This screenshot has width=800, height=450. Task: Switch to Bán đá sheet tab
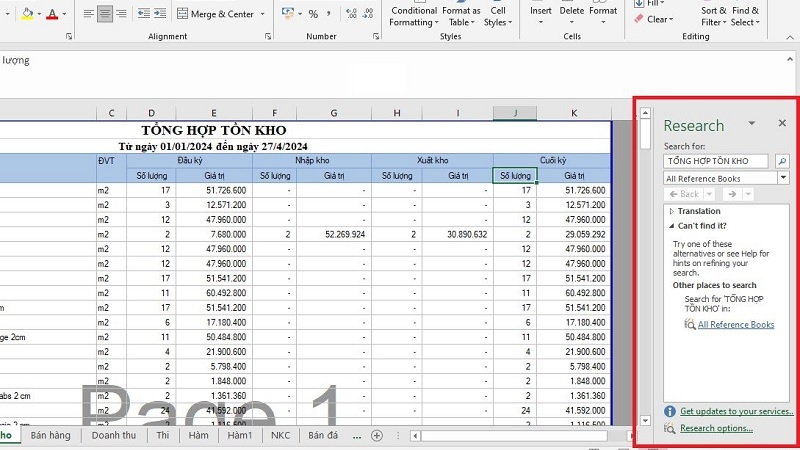point(322,435)
